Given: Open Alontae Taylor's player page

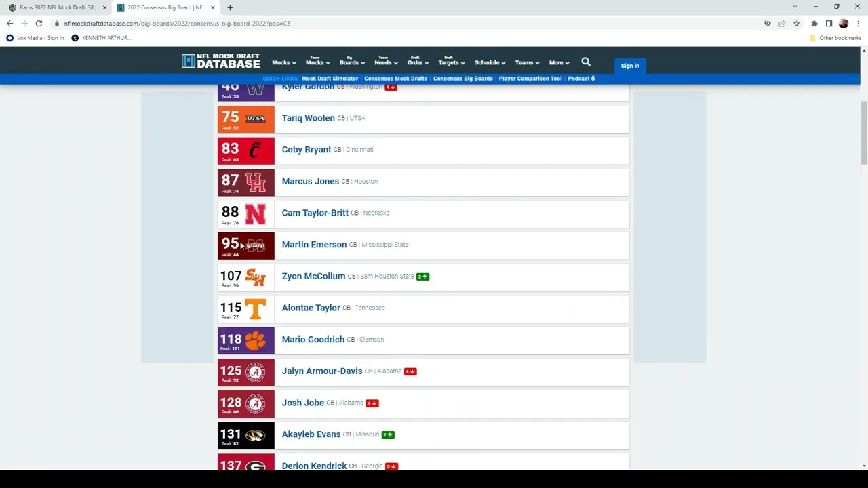Looking at the screenshot, I should coord(311,308).
